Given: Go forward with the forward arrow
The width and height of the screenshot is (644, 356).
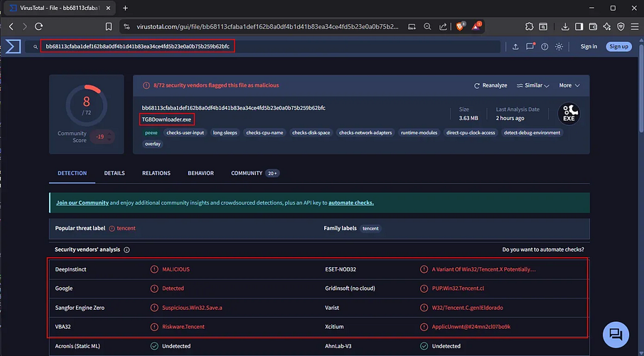Looking at the screenshot, I should coord(25,27).
